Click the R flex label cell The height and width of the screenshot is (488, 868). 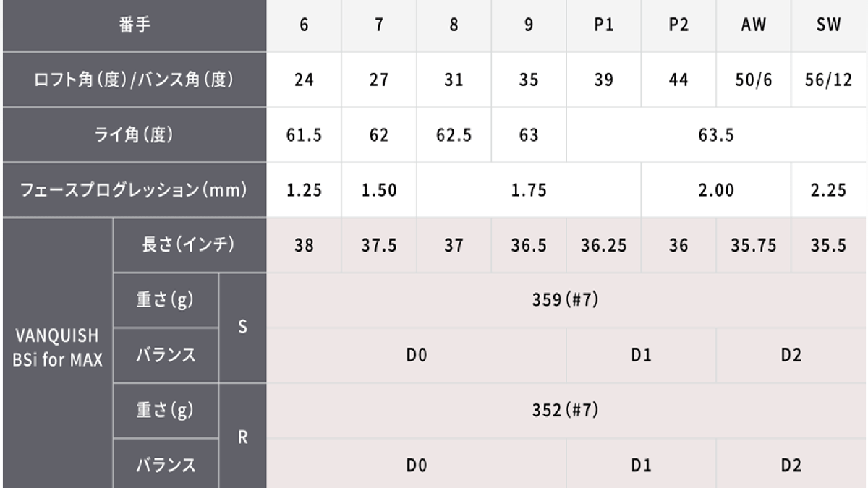(242, 437)
